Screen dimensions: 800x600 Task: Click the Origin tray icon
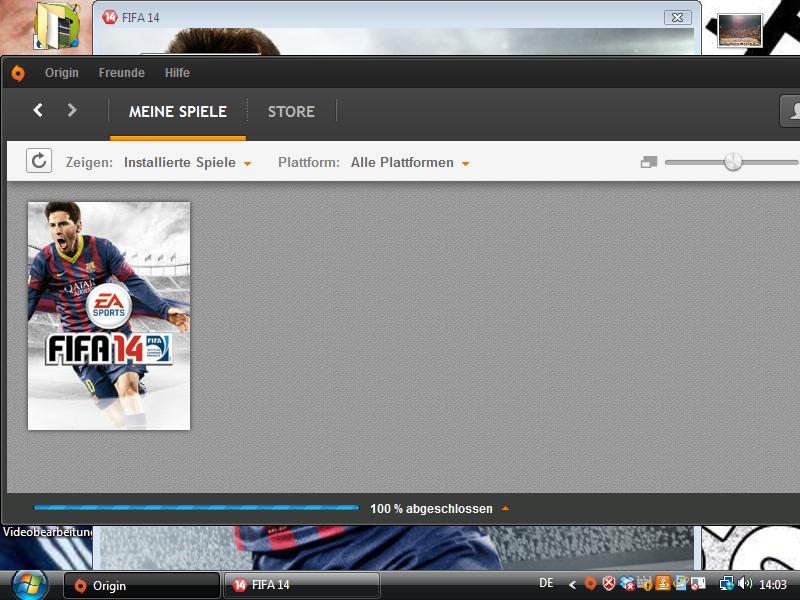(x=590, y=584)
